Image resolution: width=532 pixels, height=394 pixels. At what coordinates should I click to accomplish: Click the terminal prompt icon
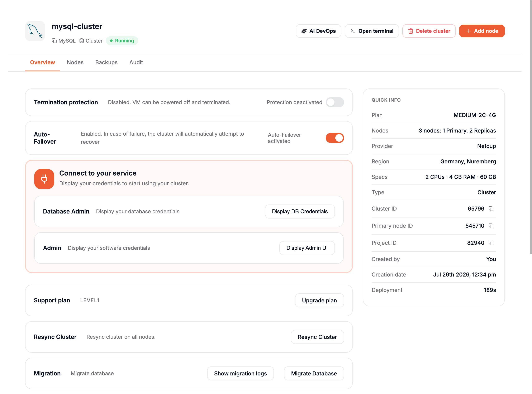coord(353,31)
